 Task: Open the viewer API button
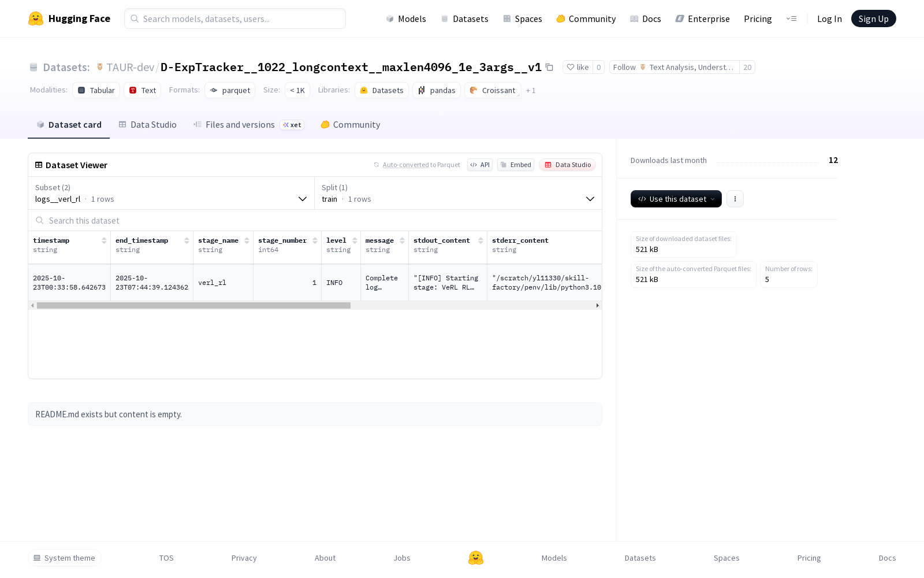pyautogui.click(x=480, y=165)
